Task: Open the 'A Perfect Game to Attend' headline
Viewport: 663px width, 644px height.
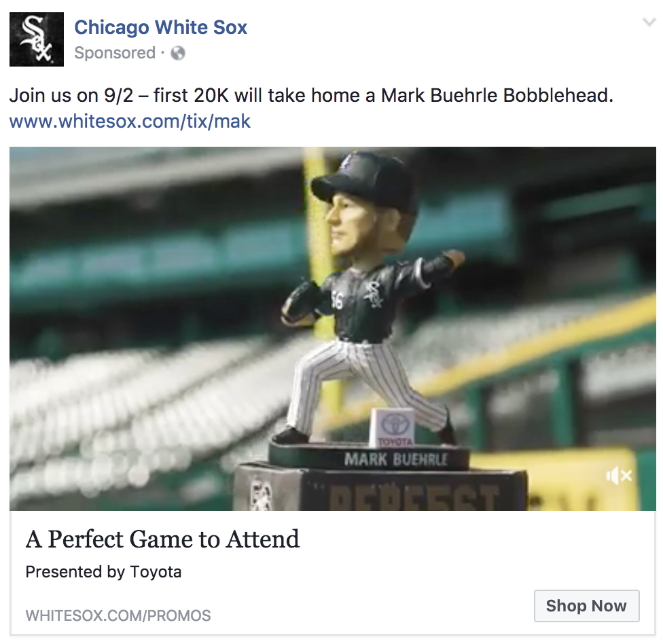Action: click(162, 539)
